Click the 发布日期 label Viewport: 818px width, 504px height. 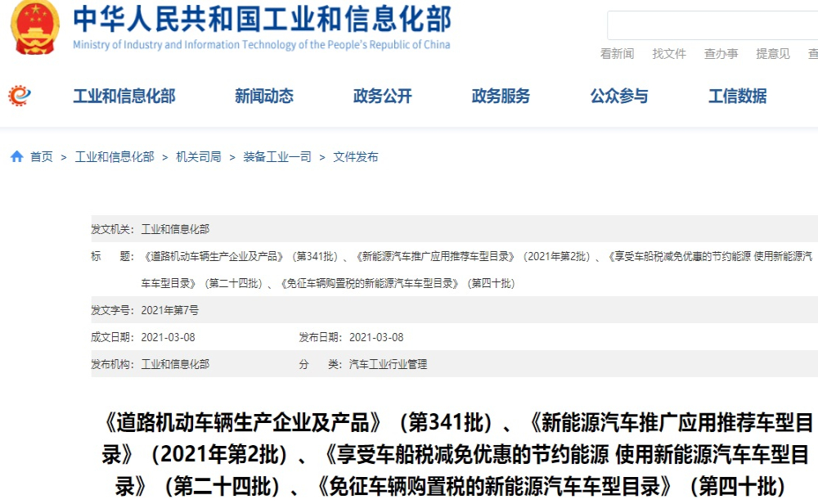[321, 338]
